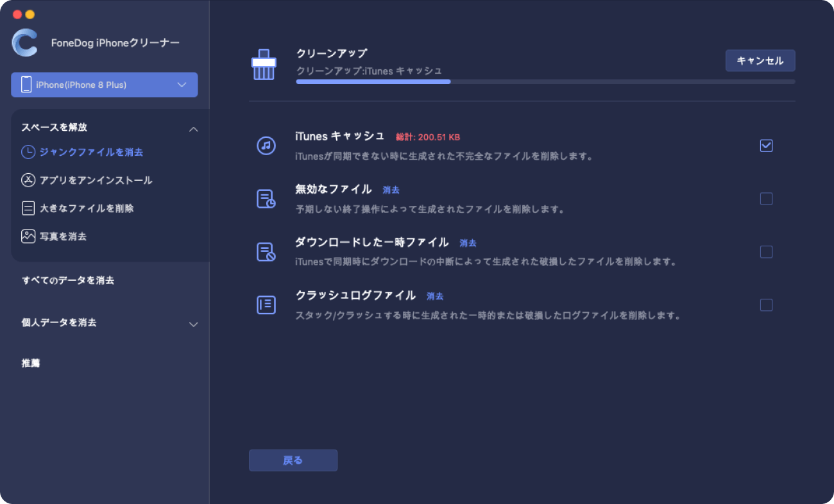
Task: Click the picture icon beside 写真を消去
Action: coord(28,237)
